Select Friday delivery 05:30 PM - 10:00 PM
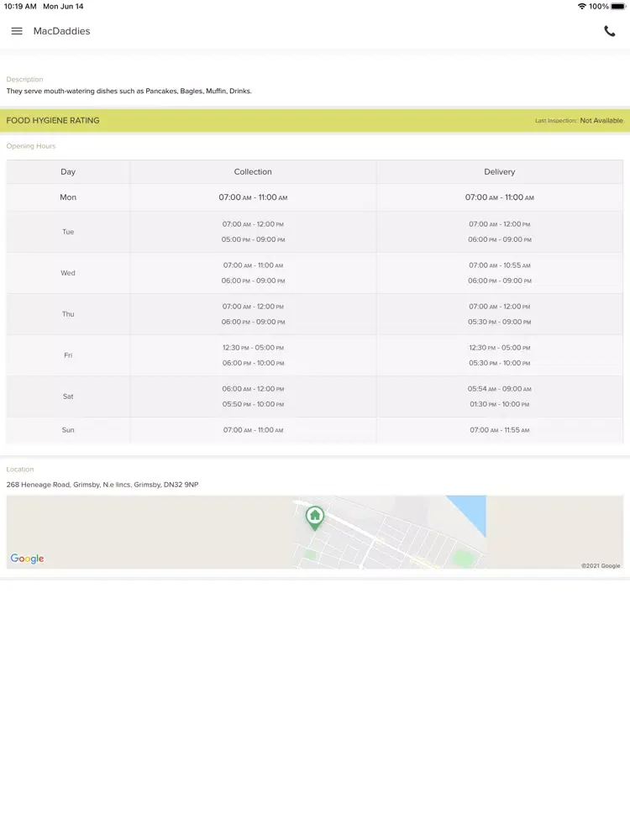Screen dimensions: 630x840 (499, 363)
